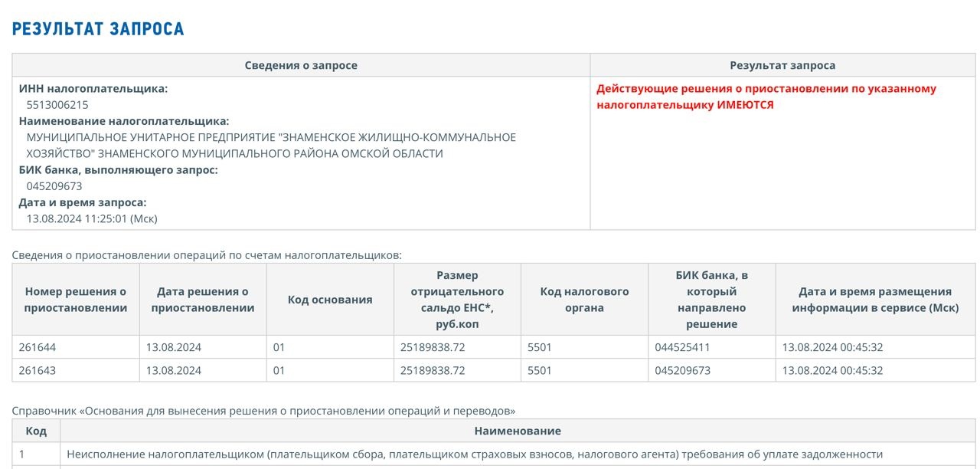Click the БИК банка, выполняющего запрос label
The width and height of the screenshot is (980, 469).
tap(119, 169)
